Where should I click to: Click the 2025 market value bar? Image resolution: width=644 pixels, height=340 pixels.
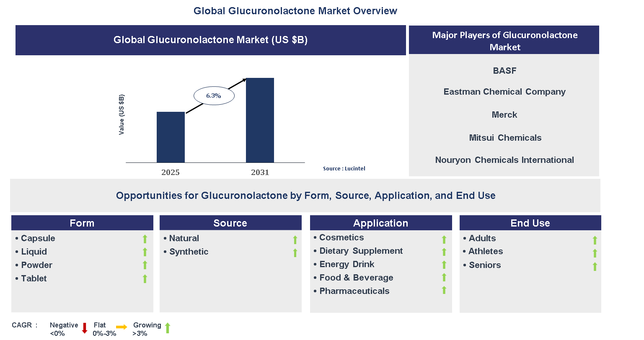[x=171, y=137]
